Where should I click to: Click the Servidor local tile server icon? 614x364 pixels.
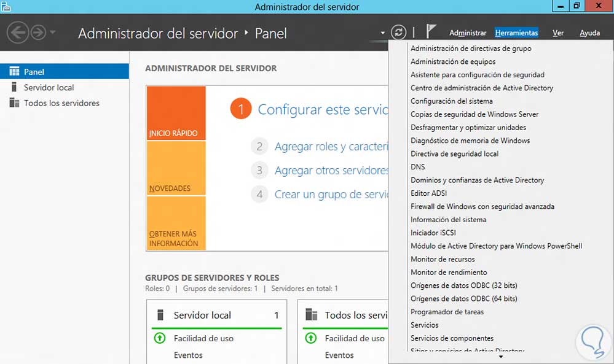click(x=160, y=315)
